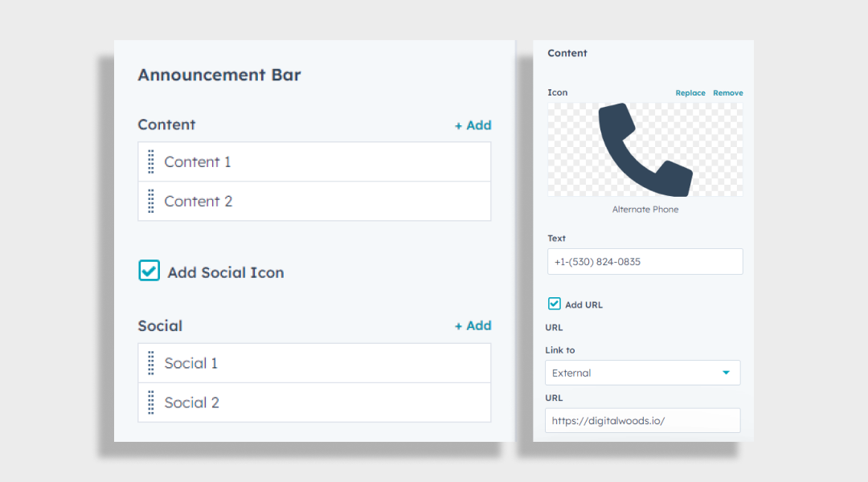Click the URL field containing digitalwoods.io
The height and width of the screenshot is (482, 868).
tap(642, 421)
